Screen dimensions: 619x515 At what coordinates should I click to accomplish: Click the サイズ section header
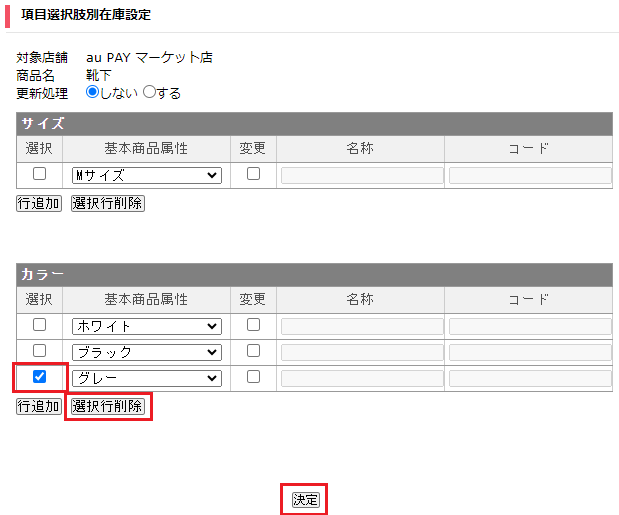coord(315,124)
